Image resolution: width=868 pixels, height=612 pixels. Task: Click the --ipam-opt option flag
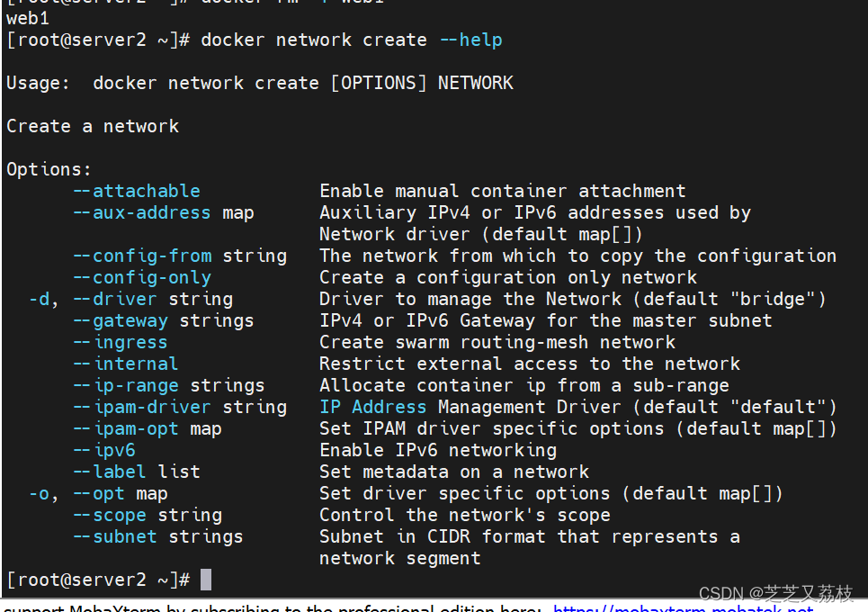tap(125, 428)
